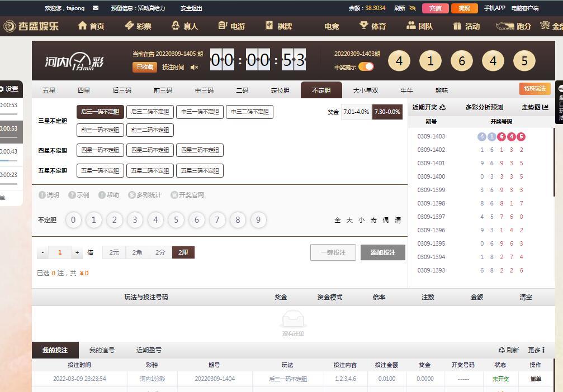Click the 添加投注 add bet button

click(x=383, y=252)
